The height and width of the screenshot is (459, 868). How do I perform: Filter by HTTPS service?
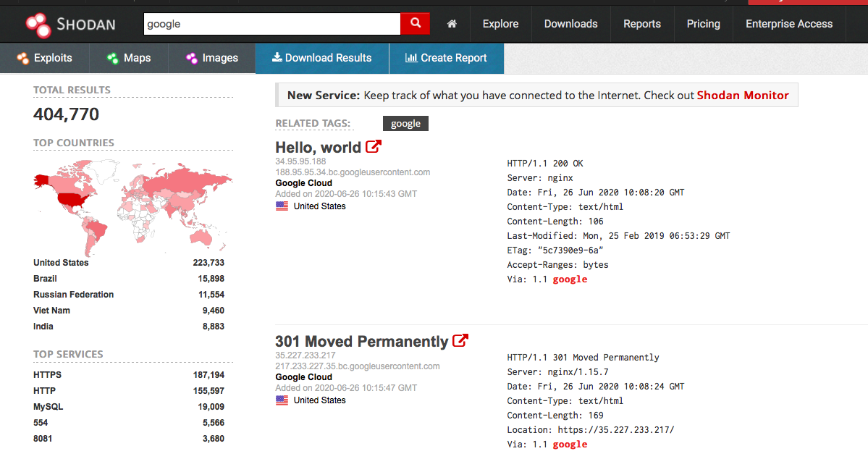tap(47, 375)
